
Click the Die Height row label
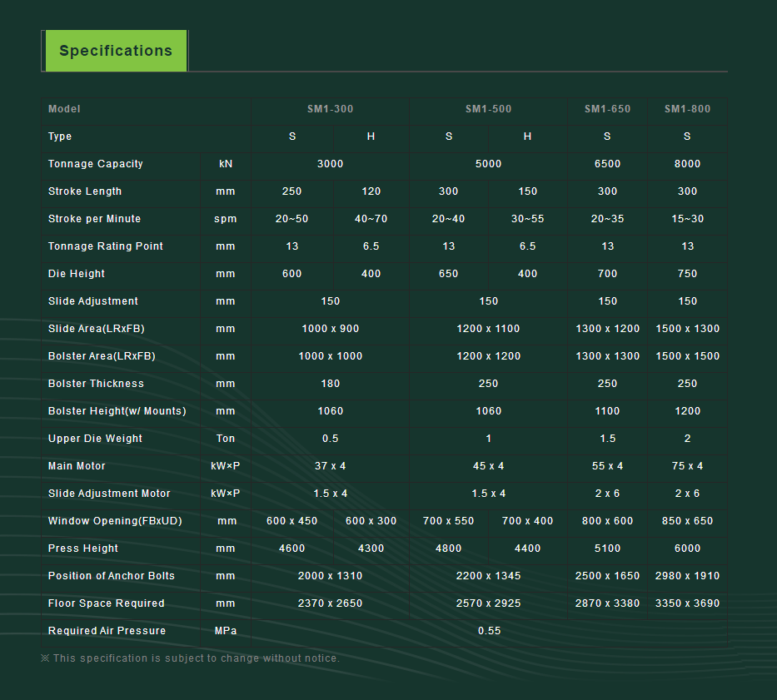(x=77, y=274)
